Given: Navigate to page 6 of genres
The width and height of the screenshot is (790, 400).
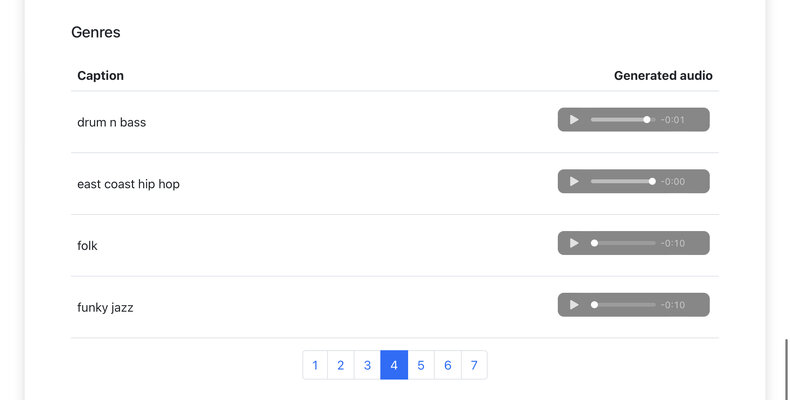Looking at the screenshot, I should point(447,365).
